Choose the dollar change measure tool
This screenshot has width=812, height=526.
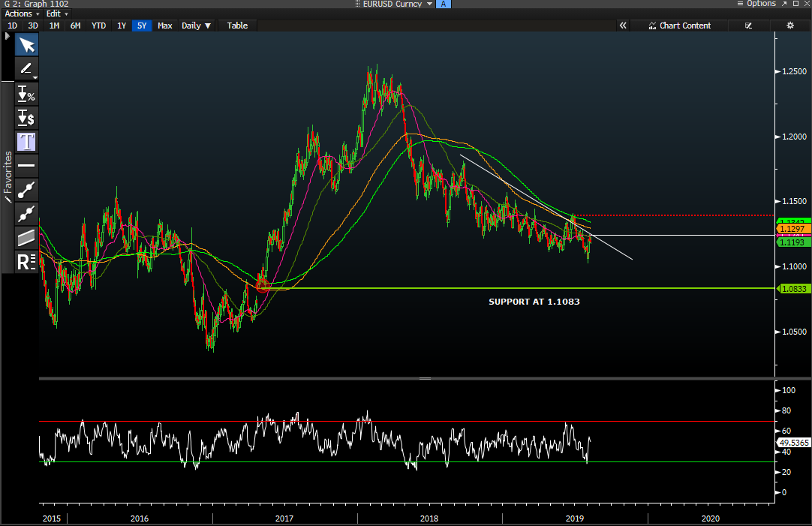point(27,118)
